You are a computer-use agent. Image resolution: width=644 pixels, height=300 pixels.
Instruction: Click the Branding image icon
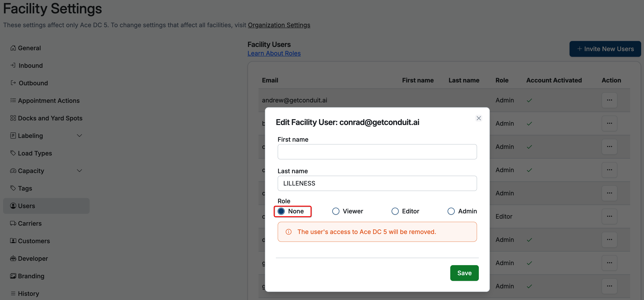click(13, 276)
